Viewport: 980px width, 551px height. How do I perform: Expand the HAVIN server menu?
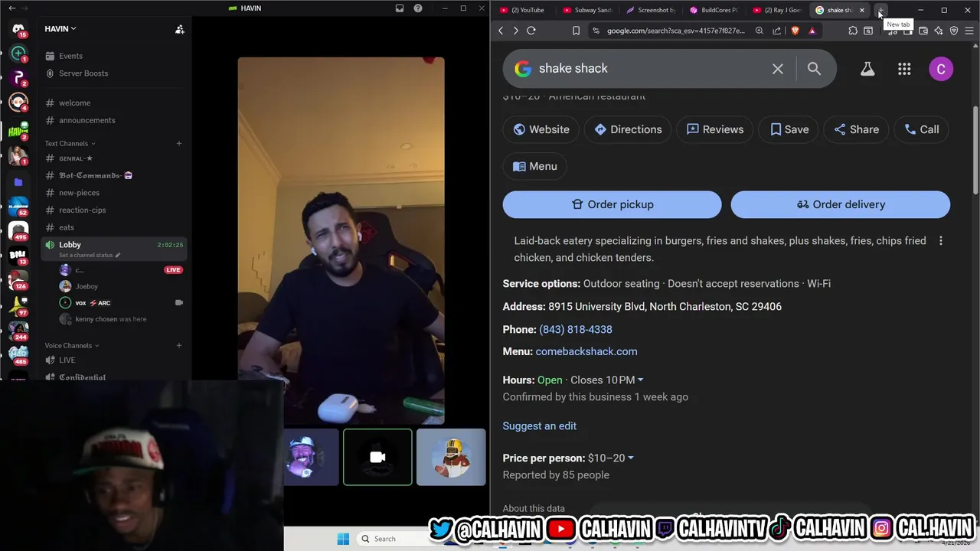[x=60, y=29]
